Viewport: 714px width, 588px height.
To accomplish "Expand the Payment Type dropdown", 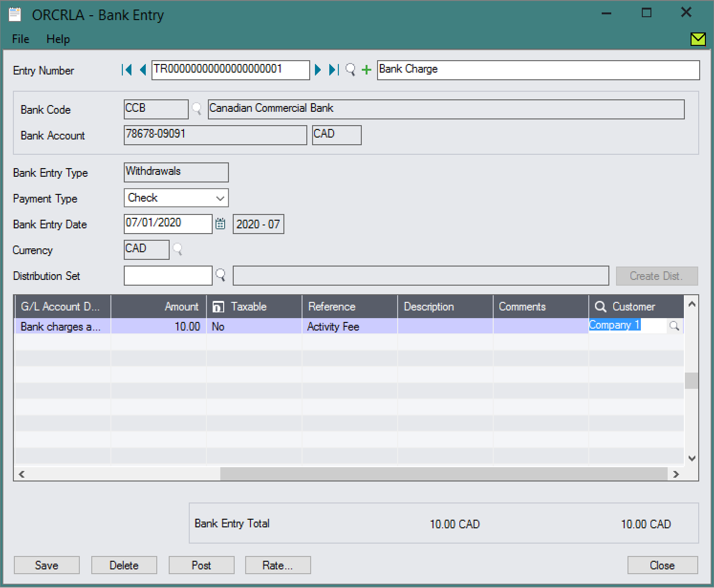I will click(220, 198).
